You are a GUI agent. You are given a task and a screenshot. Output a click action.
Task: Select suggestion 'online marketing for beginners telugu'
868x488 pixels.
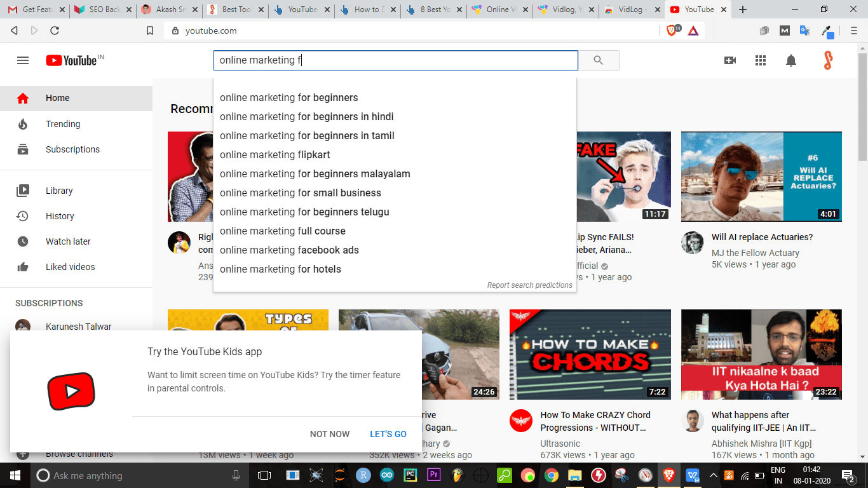(x=395, y=212)
